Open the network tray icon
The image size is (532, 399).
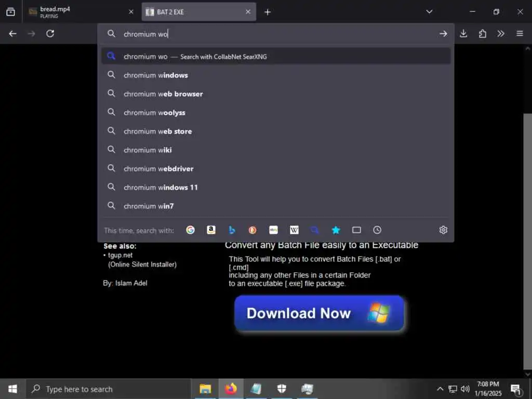(453, 389)
